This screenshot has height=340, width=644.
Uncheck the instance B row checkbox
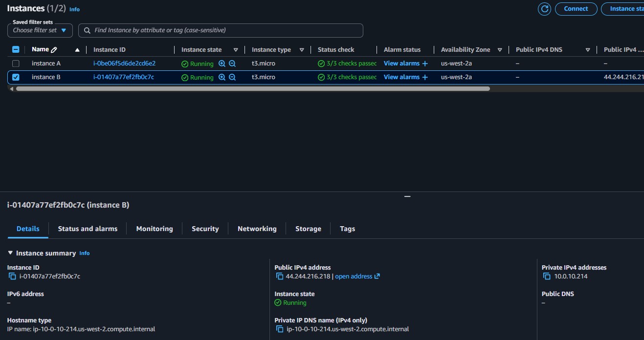click(15, 77)
